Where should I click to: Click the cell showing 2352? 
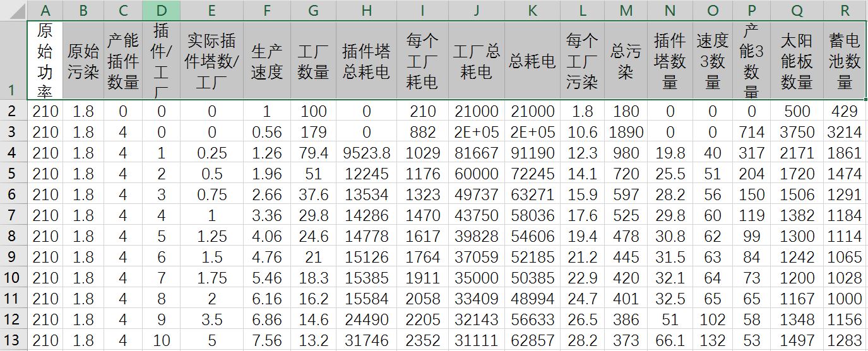(x=422, y=340)
